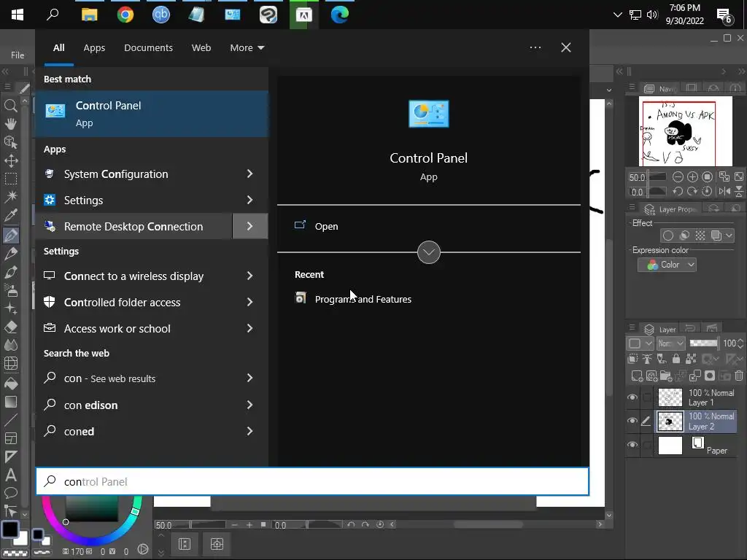The image size is (747, 560).
Task: Select the Fill bucket tool
Action: point(10,383)
